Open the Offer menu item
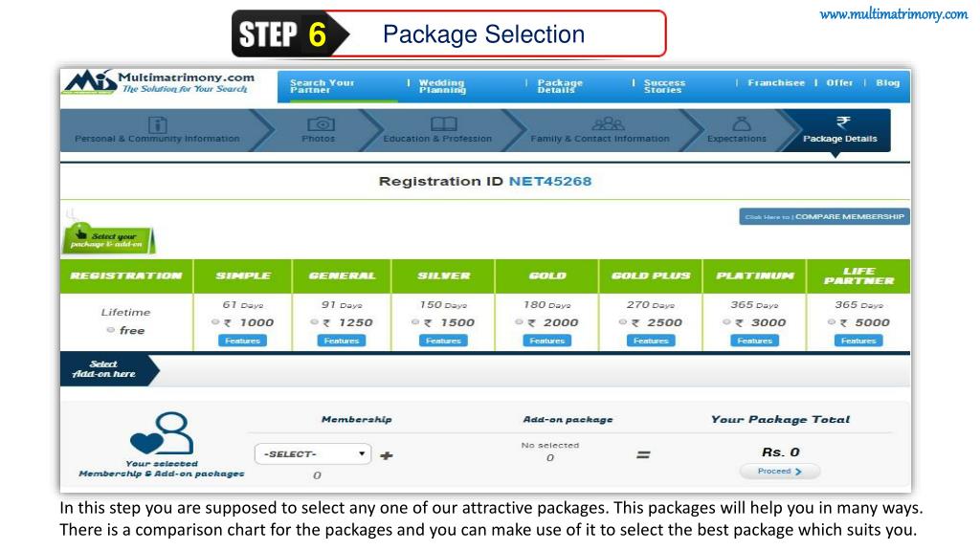The height and width of the screenshot is (551, 980). tap(839, 82)
